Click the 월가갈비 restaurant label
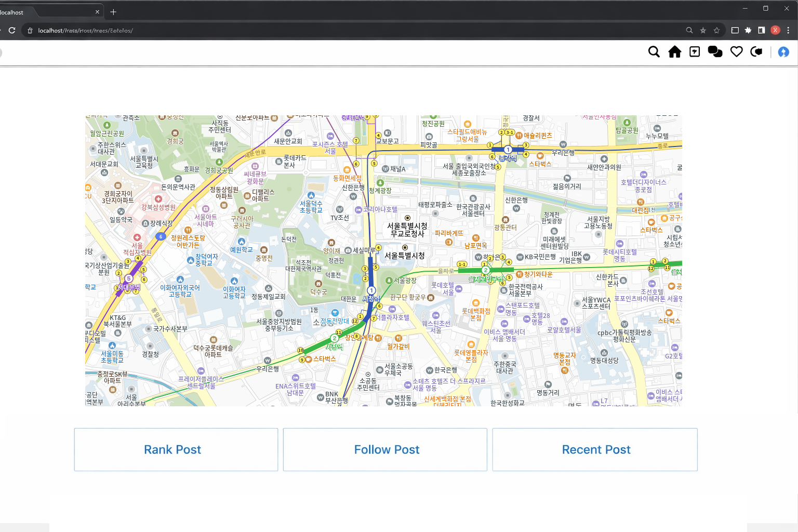Image resolution: width=798 pixels, height=532 pixels. coord(398,347)
